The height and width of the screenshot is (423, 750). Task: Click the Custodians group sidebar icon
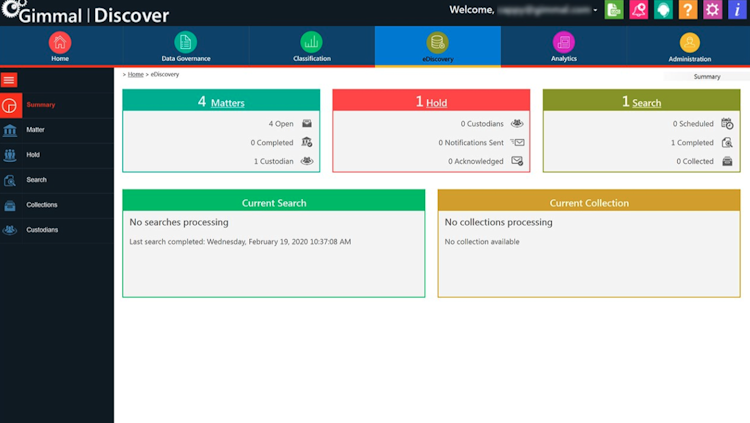10,230
